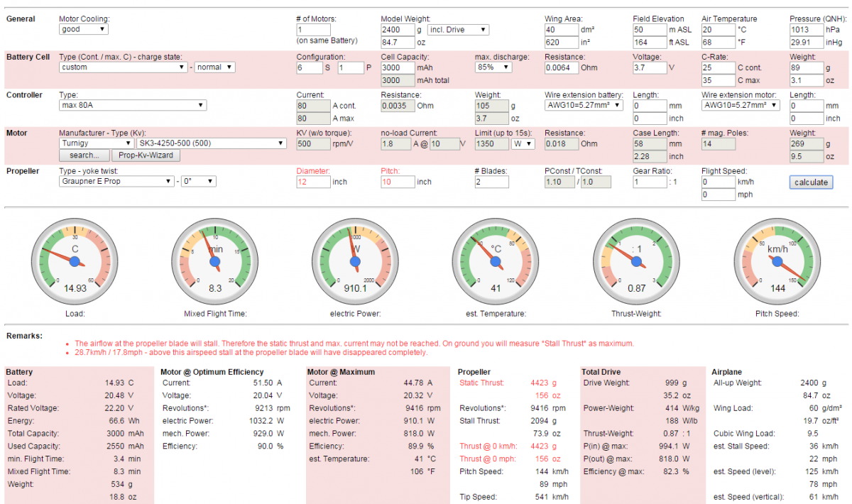Open the motor manufacturer Turnigy dropdown

(95, 143)
